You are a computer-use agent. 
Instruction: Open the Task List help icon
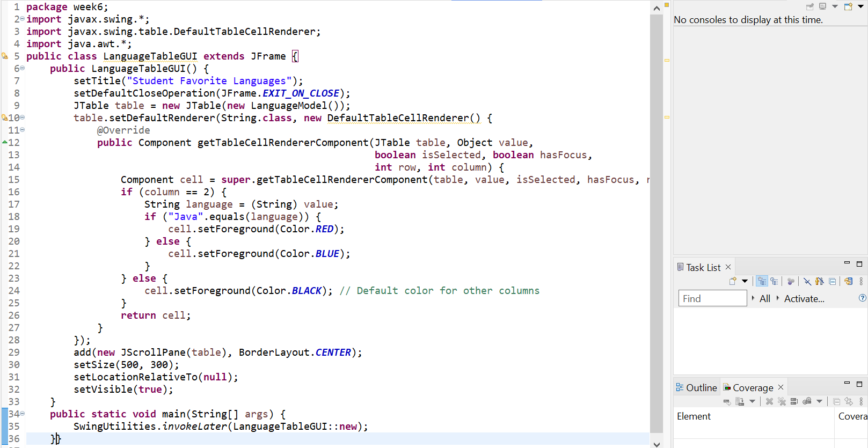click(x=862, y=298)
